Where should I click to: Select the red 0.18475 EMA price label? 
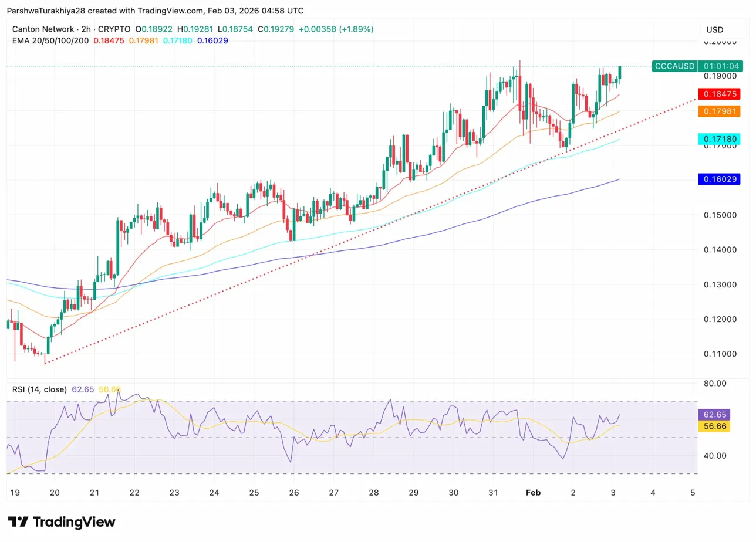(x=719, y=94)
